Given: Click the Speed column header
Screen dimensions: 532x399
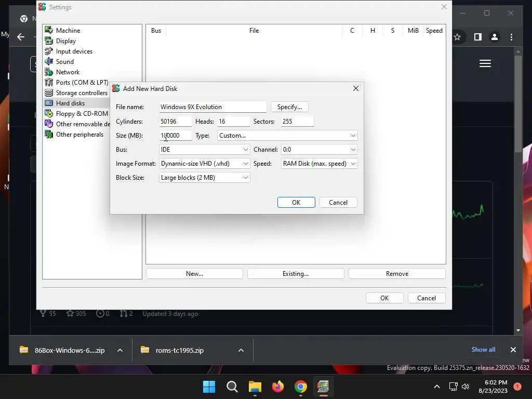Looking at the screenshot, I should tap(434, 31).
